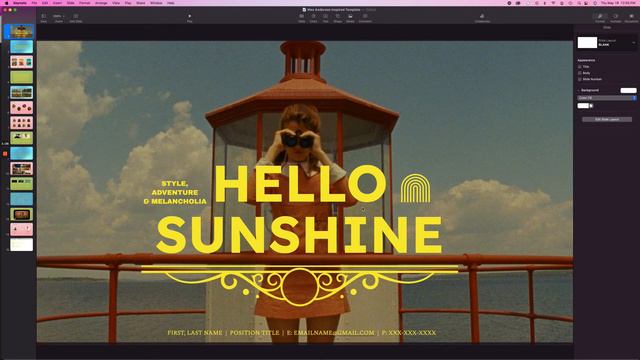Open the View toolbar button
640x360 pixels.
point(43,18)
